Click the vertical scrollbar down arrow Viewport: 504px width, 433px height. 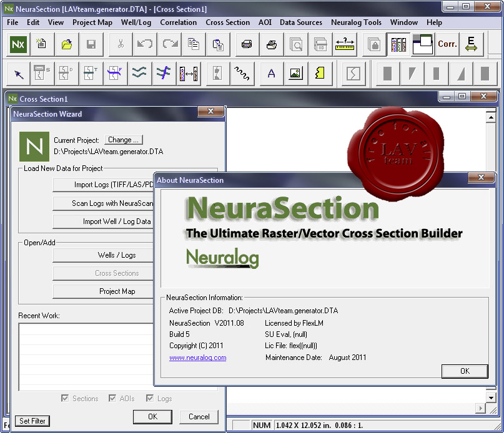(x=490, y=397)
